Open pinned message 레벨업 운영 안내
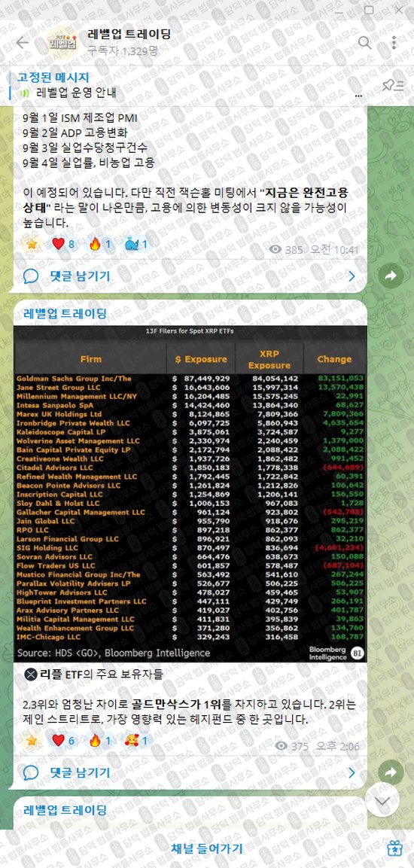The width and height of the screenshot is (414, 868). [76, 93]
